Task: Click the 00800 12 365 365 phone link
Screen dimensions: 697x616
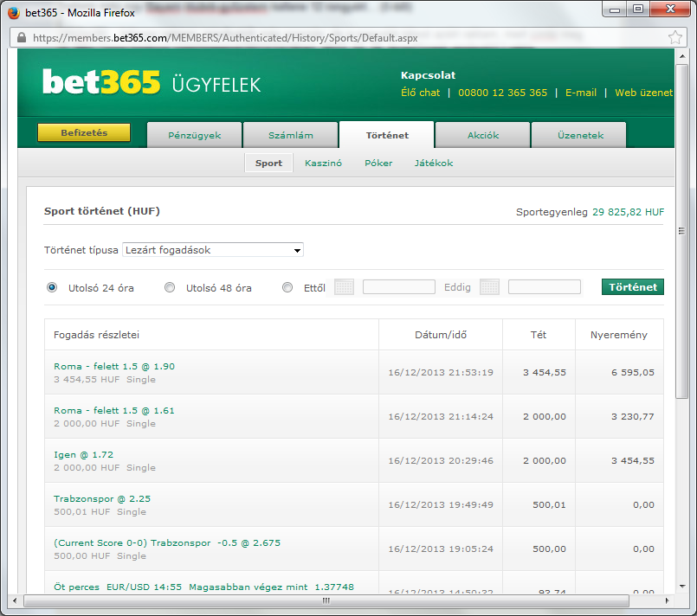Action: point(502,93)
